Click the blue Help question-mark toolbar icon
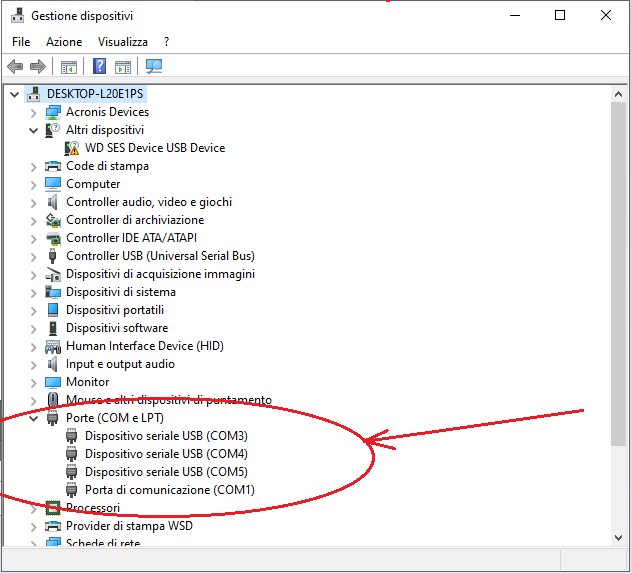The image size is (632, 574). [100, 66]
